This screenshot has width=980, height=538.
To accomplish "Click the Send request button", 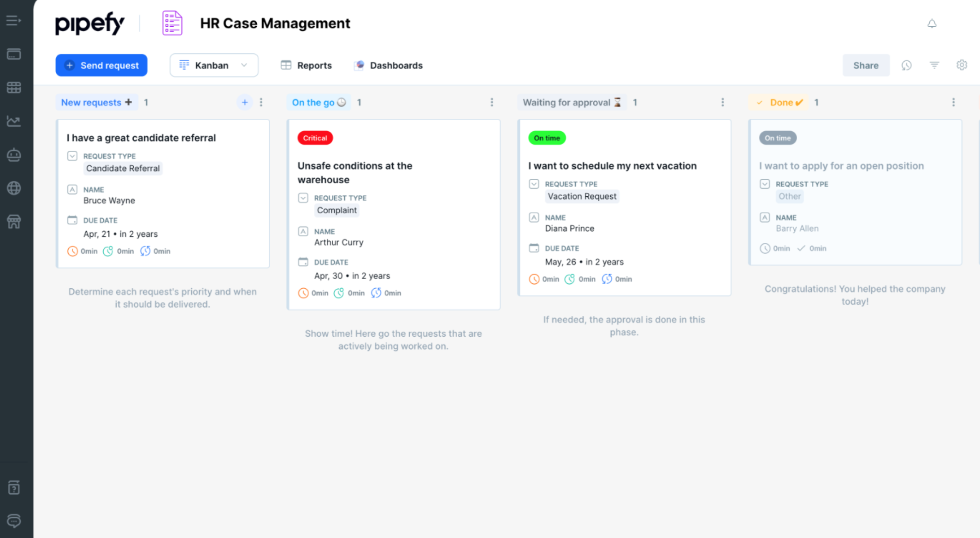I will (x=101, y=65).
